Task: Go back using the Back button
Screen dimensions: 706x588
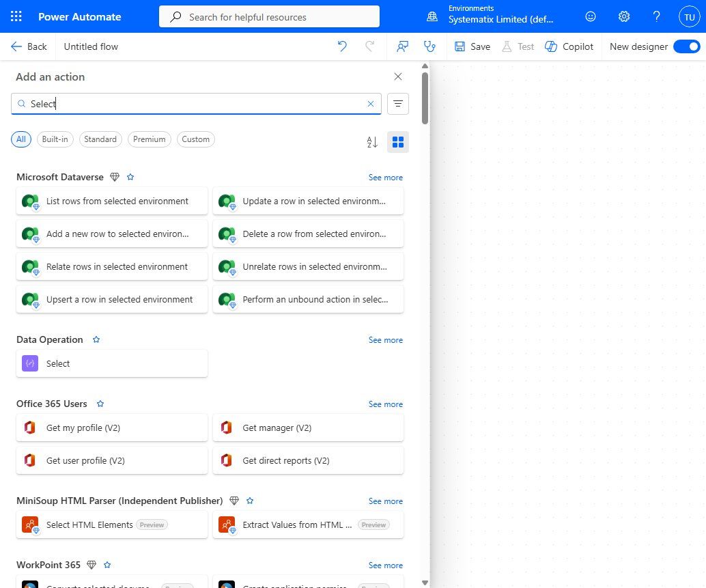Action: pyautogui.click(x=29, y=46)
